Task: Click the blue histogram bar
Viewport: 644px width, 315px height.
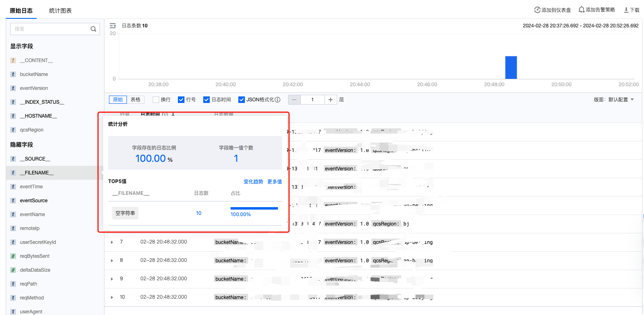Action: pos(511,67)
